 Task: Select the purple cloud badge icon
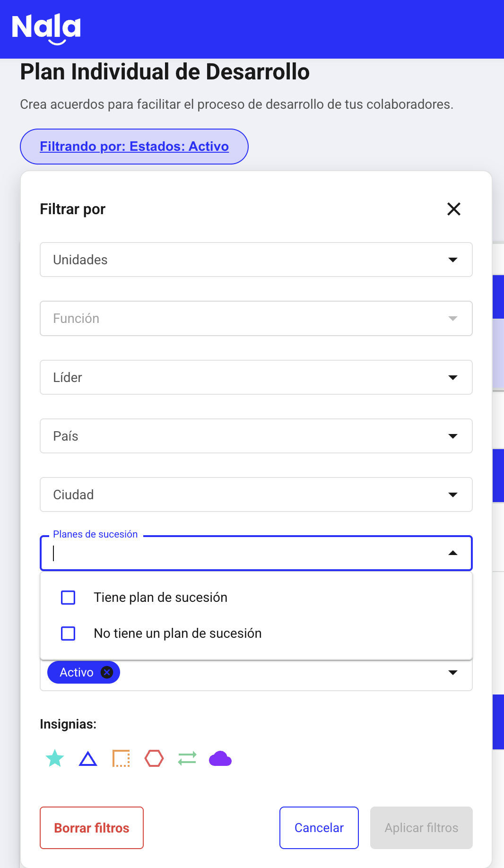(x=220, y=758)
